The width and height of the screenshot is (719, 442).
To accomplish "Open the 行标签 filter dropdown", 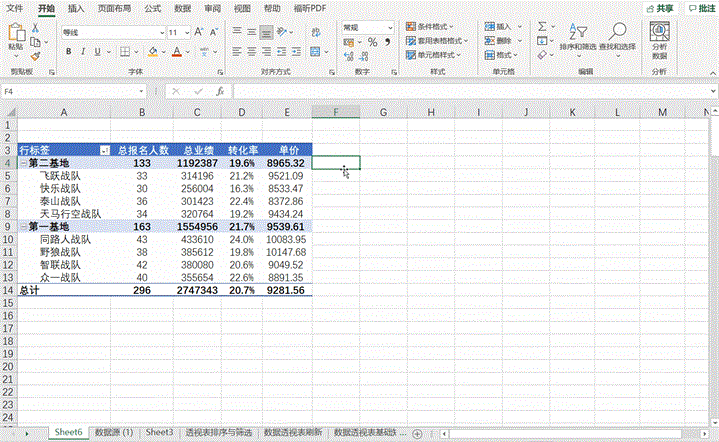I will [x=104, y=149].
